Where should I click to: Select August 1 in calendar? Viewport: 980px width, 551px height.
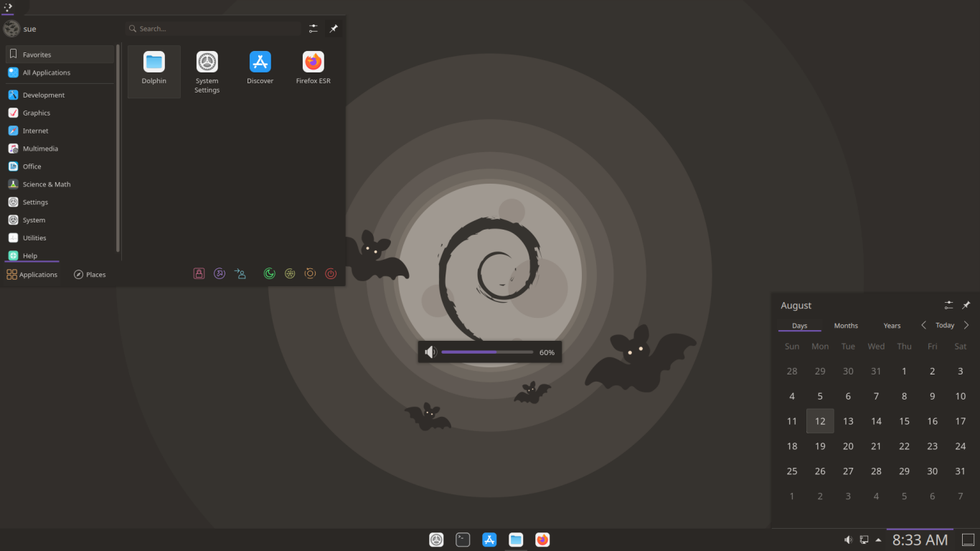904,371
